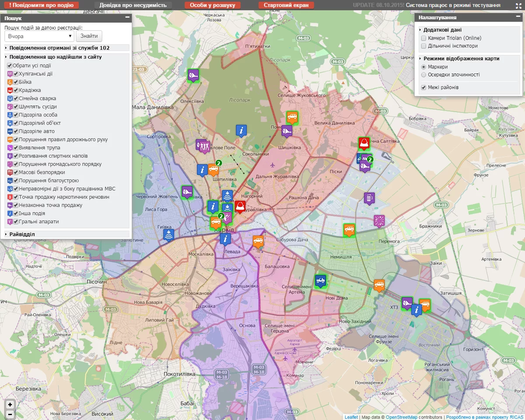Viewport: 525px width, 420px height.
Task: Open the date range dropdown showing Вчора
Action: [x=39, y=36]
